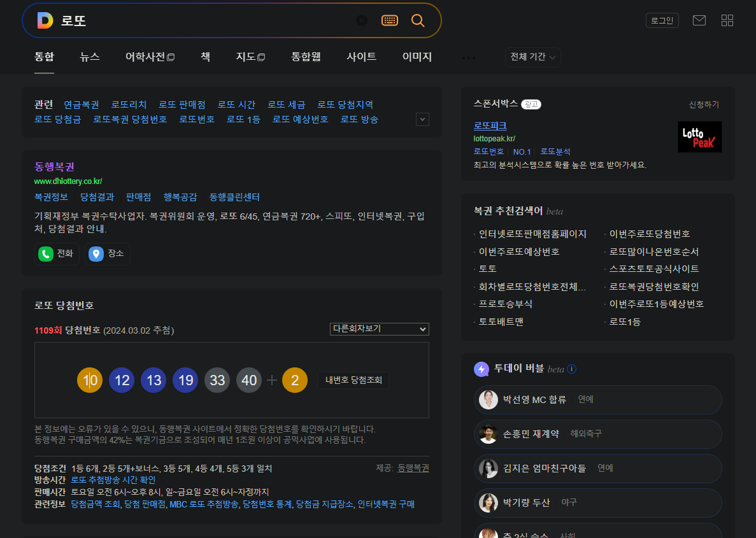
Task: Switch to the 뉴스 tab
Action: click(90, 57)
